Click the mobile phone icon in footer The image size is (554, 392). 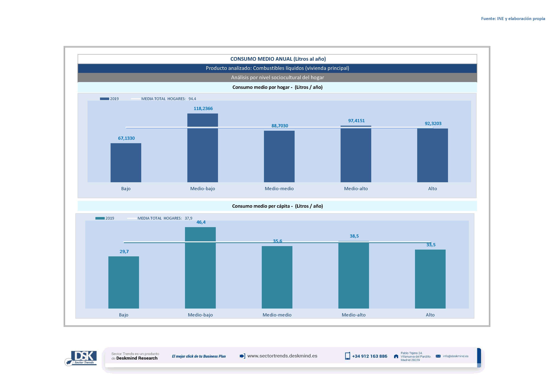click(x=348, y=356)
